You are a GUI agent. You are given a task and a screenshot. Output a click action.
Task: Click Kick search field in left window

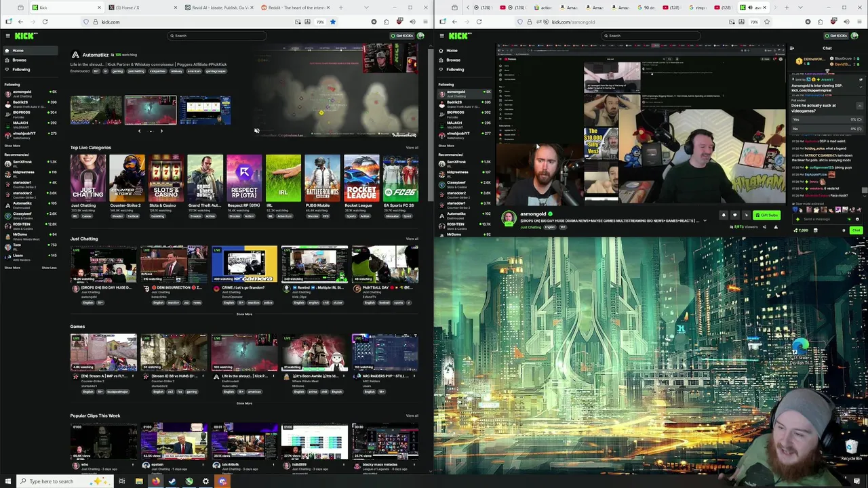(x=217, y=36)
